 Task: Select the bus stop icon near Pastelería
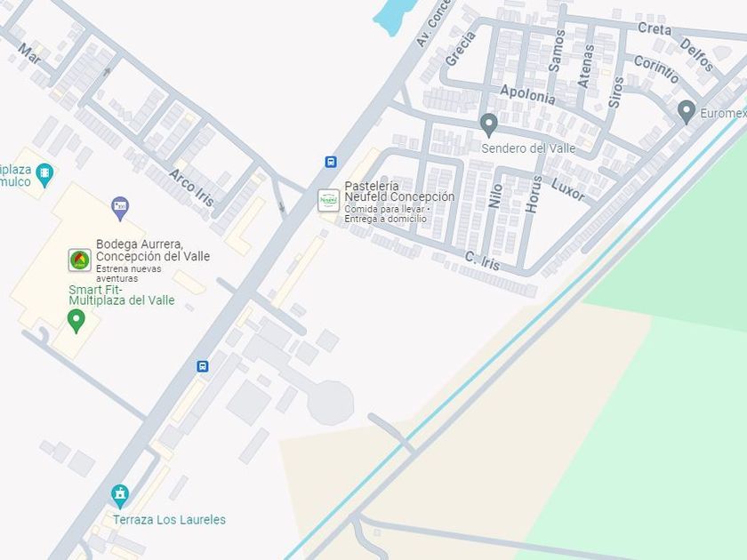[331, 162]
